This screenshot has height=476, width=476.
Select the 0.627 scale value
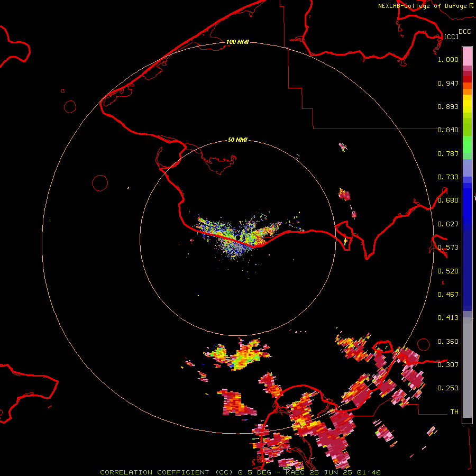(x=448, y=224)
